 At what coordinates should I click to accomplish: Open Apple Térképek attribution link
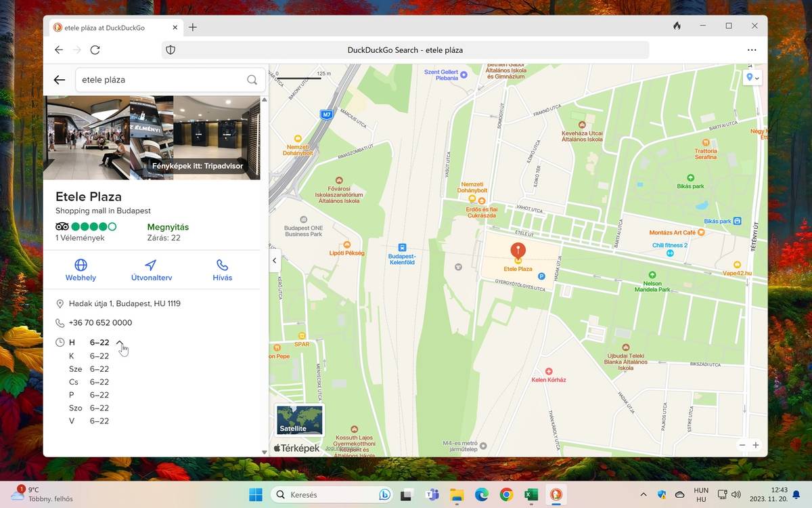296,448
